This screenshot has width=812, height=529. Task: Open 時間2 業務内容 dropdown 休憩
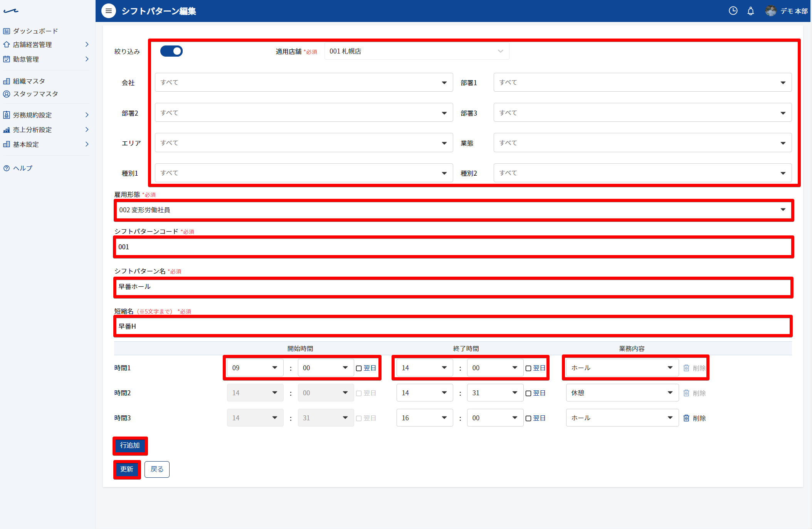[622, 393]
